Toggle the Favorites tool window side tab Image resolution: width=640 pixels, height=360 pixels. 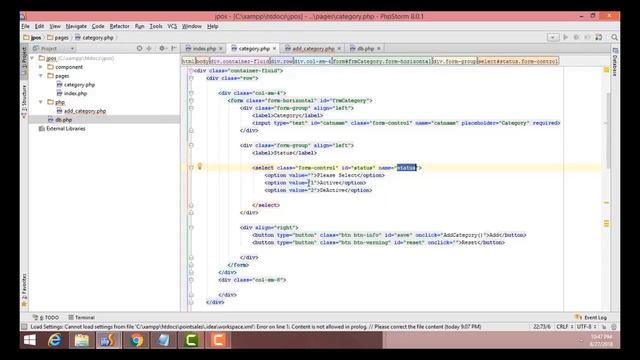[x=24, y=289]
